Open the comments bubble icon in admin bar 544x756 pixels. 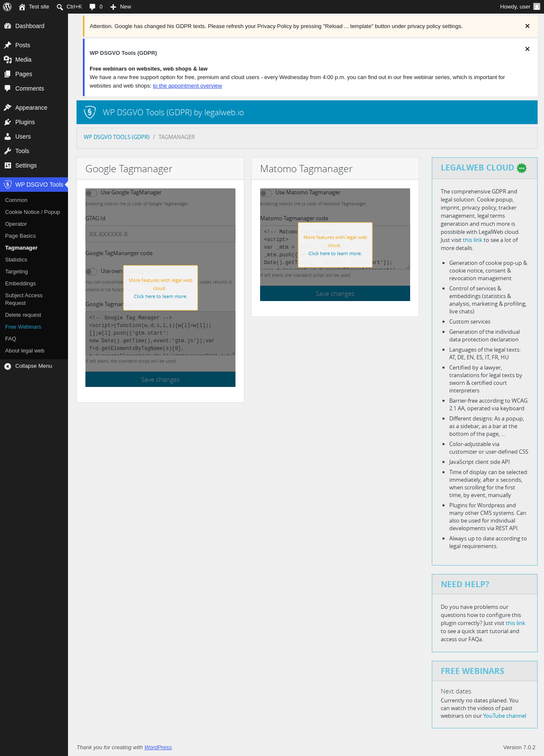[93, 7]
